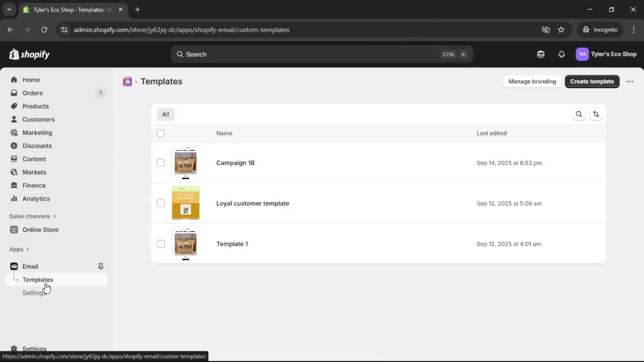644x362 pixels.
Task: Click the Create template button
Action: coord(592,81)
